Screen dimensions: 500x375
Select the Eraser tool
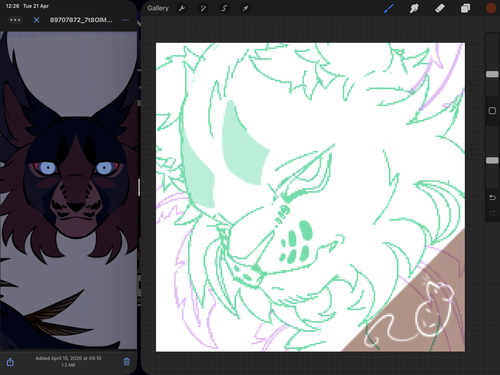click(x=440, y=8)
